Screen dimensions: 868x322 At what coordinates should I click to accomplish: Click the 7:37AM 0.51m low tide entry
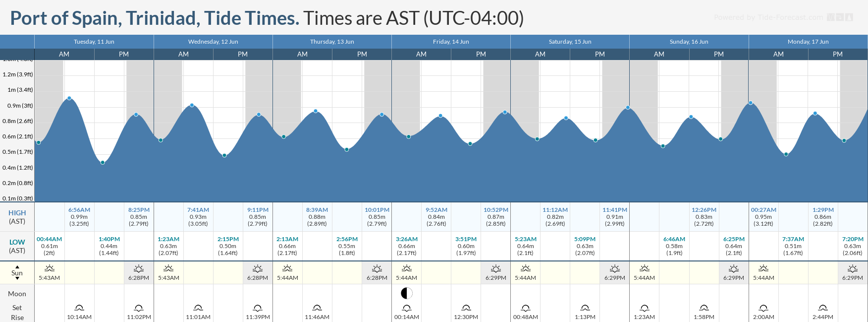pyautogui.click(x=793, y=246)
